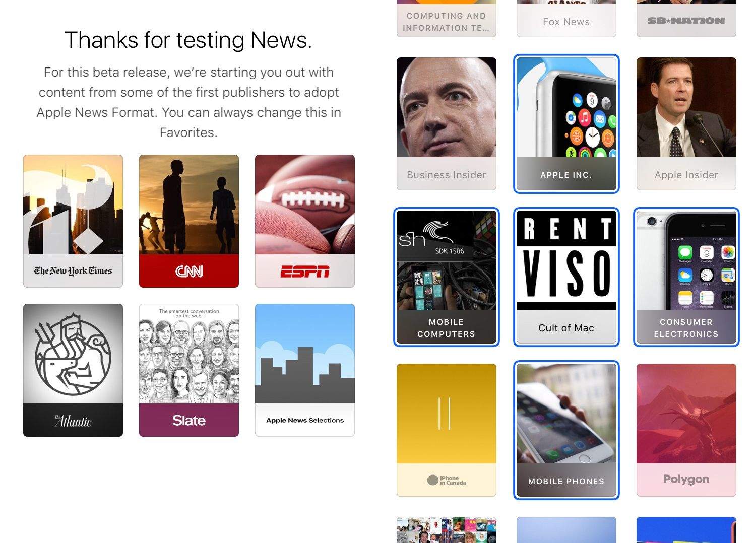This screenshot has height=543, width=756.
Task: Open Apple News Selections tile
Action: (x=305, y=370)
